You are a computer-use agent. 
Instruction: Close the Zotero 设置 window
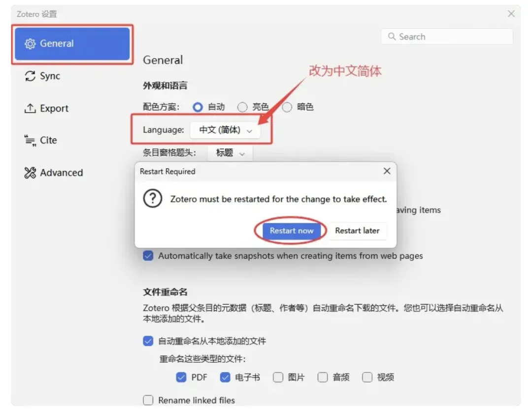pyautogui.click(x=511, y=14)
